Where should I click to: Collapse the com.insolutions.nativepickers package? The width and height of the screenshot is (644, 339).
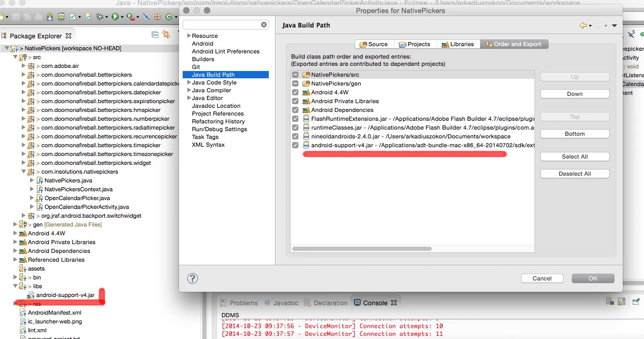[x=23, y=172]
